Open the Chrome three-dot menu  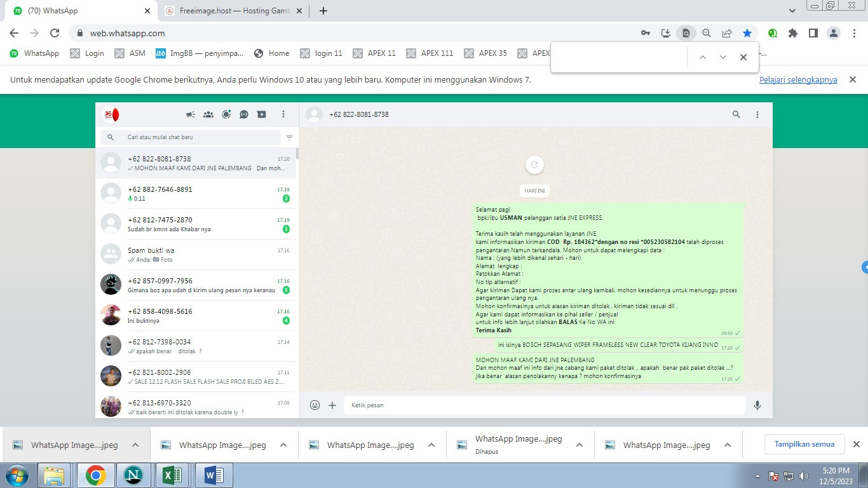pos(854,33)
